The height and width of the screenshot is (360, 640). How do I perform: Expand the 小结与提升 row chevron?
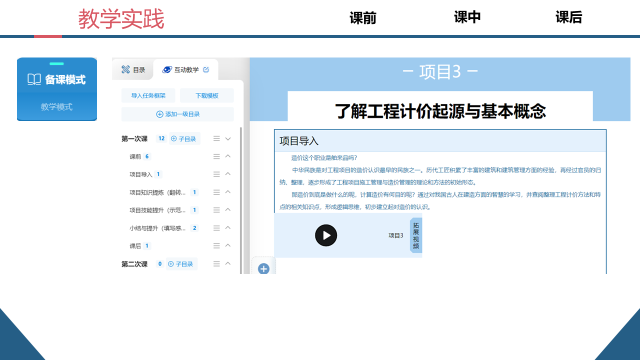coord(228,228)
